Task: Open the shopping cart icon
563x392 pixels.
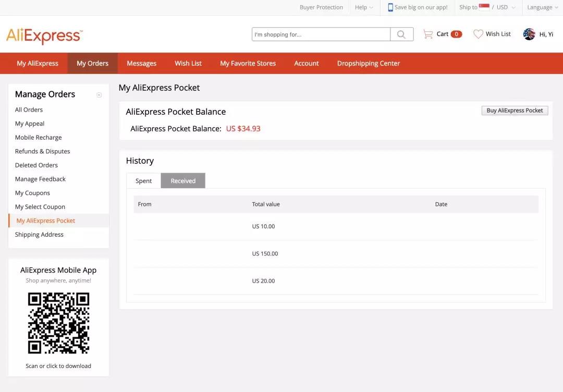Action: click(428, 34)
